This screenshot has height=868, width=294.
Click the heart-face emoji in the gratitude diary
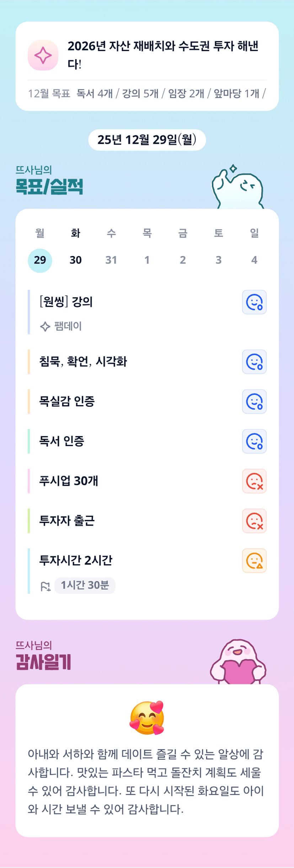tap(147, 718)
